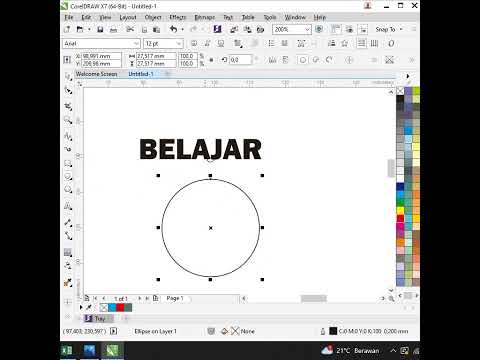Click the Open file icon
The height and width of the screenshot is (360, 480).
tap(80, 29)
